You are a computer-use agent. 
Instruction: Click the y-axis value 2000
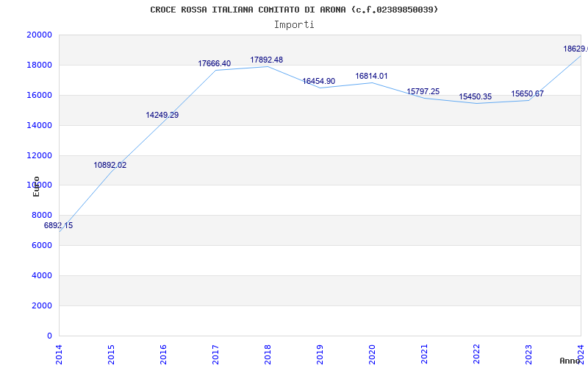42,305
